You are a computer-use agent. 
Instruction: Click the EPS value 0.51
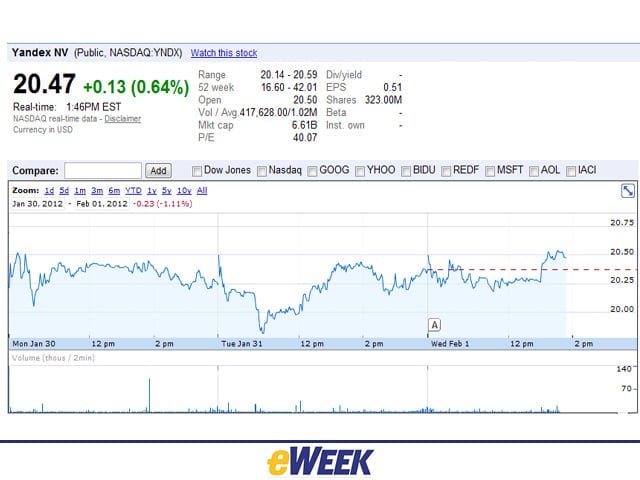pos(393,87)
